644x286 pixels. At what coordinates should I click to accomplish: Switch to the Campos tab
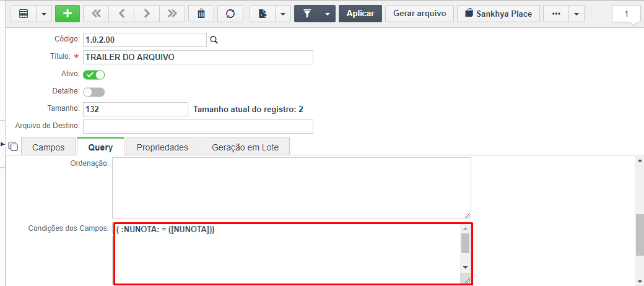point(48,147)
